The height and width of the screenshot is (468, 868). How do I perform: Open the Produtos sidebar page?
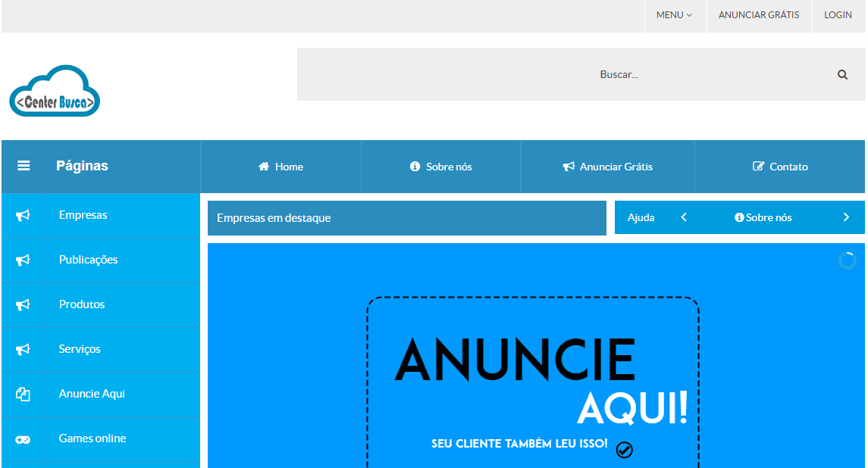(x=82, y=304)
